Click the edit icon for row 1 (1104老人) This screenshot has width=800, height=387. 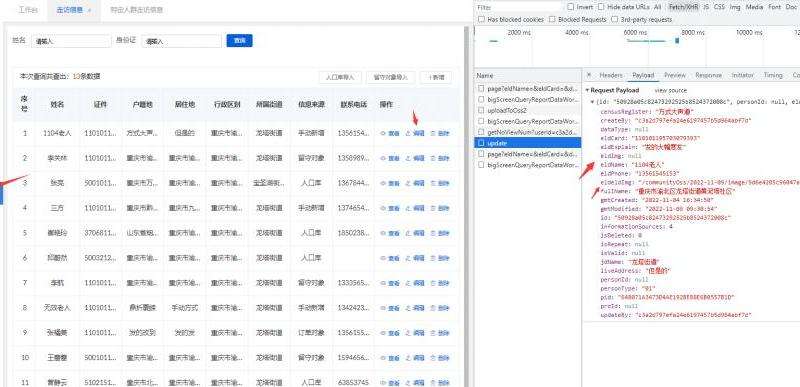click(408, 134)
